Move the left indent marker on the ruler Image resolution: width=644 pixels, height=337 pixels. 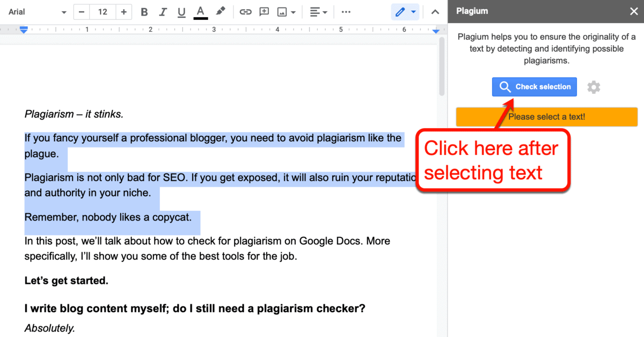click(x=24, y=30)
